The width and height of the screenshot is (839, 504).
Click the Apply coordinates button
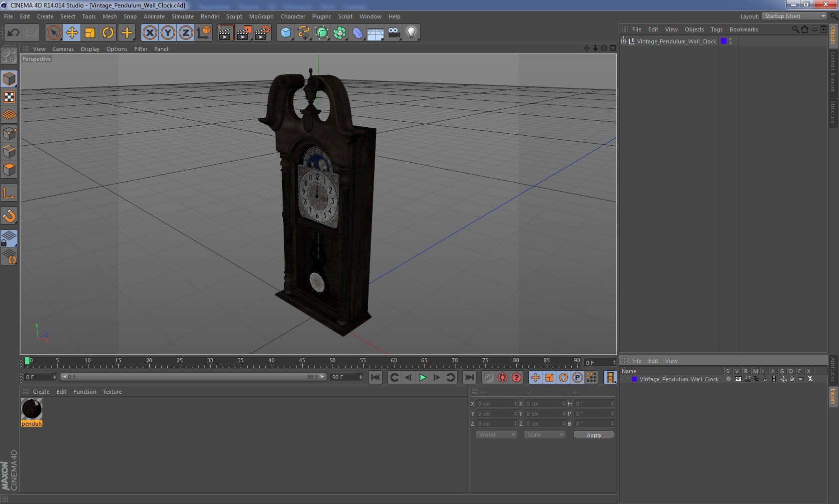point(594,435)
